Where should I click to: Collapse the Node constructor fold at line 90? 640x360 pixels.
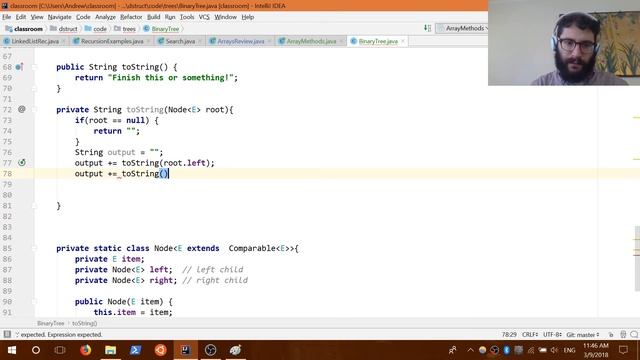point(35,302)
